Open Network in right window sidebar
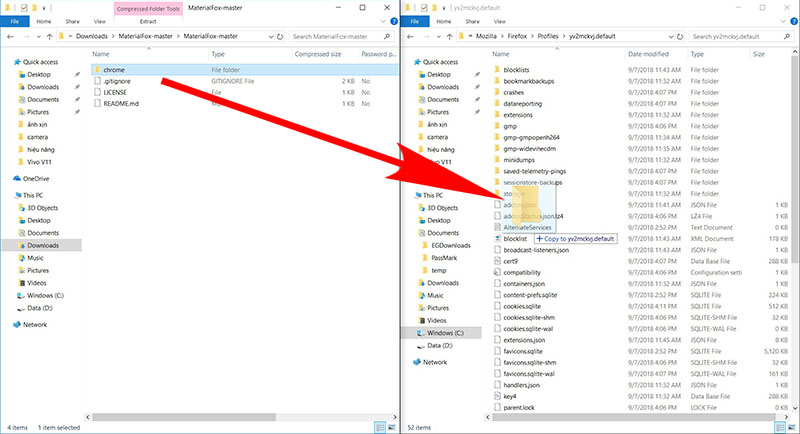The image size is (800, 434). (430, 363)
